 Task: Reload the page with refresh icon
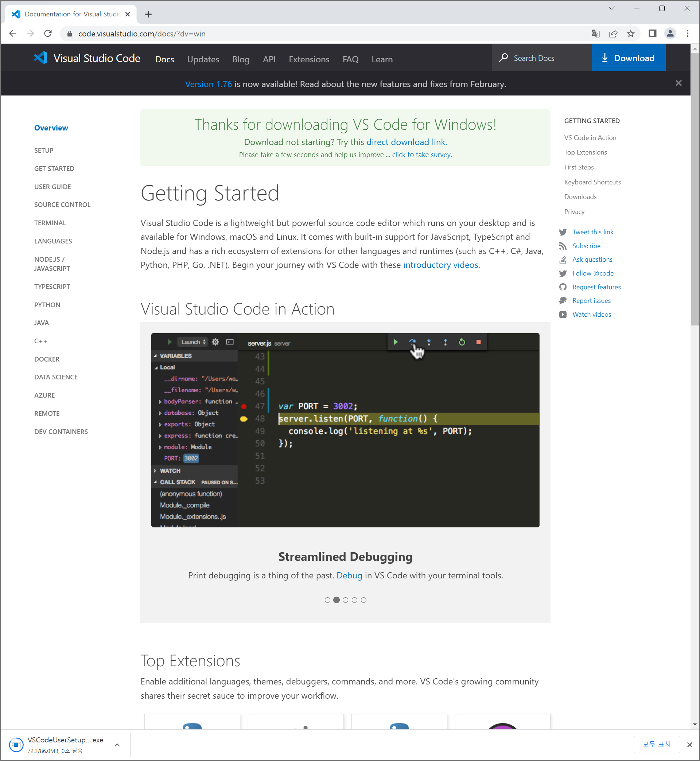48,34
